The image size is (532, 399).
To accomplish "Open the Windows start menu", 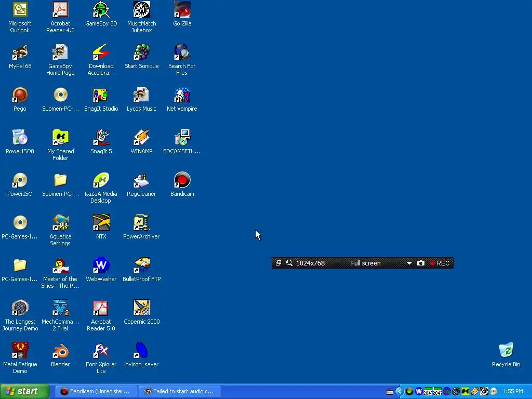I will [x=25, y=391].
